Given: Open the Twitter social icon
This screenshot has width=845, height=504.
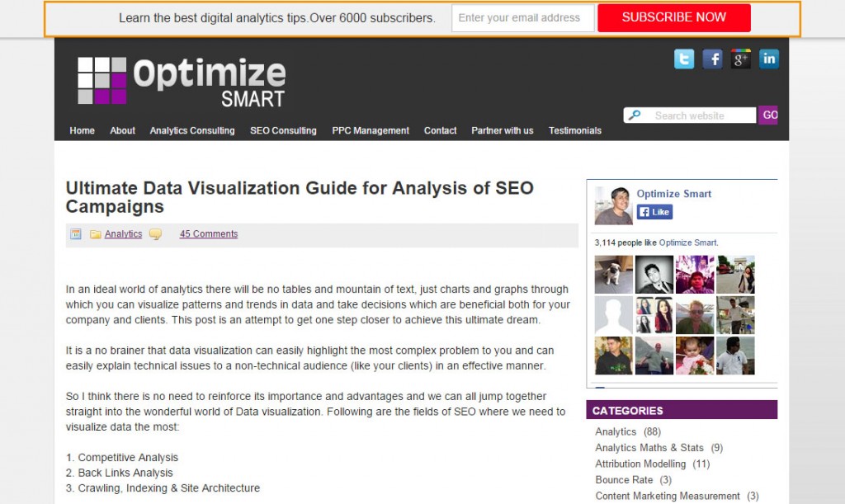Looking at the screenshot, I should (684, 59).
